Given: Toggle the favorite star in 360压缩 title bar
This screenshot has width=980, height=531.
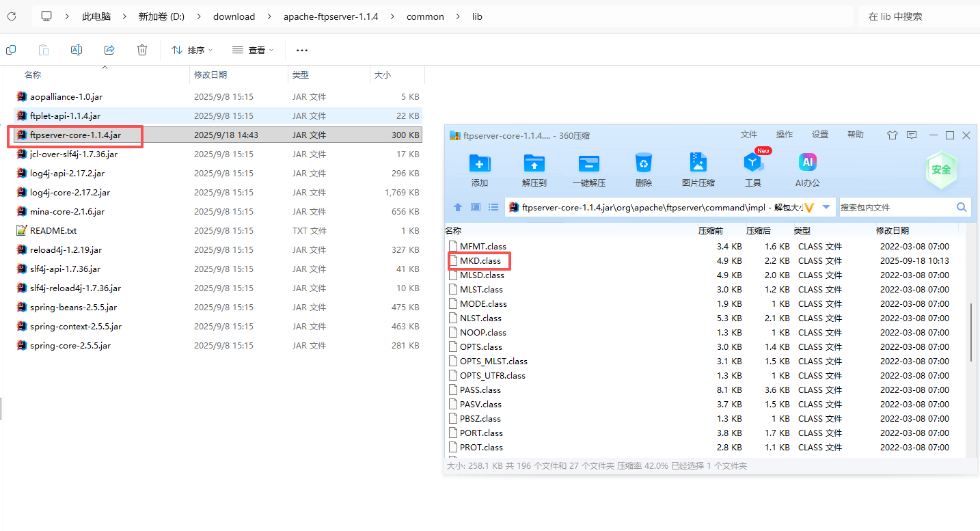Looking at the screenshot, I should [893, 135].
